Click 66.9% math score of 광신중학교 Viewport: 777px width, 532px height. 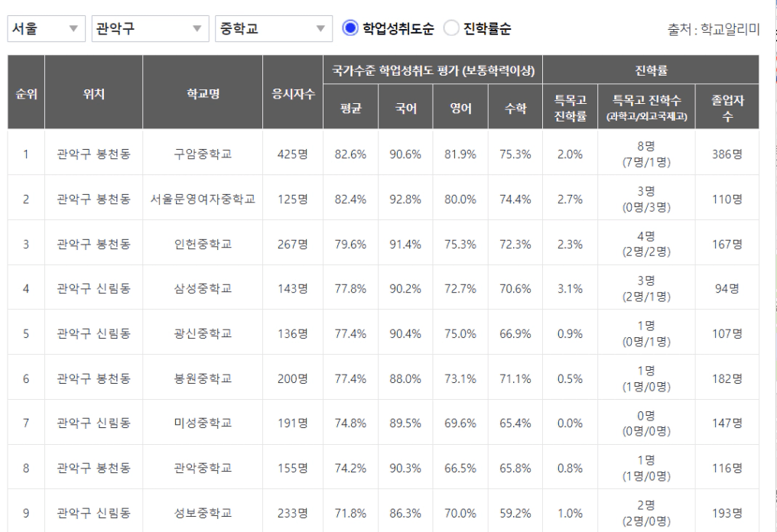(515, 333)
